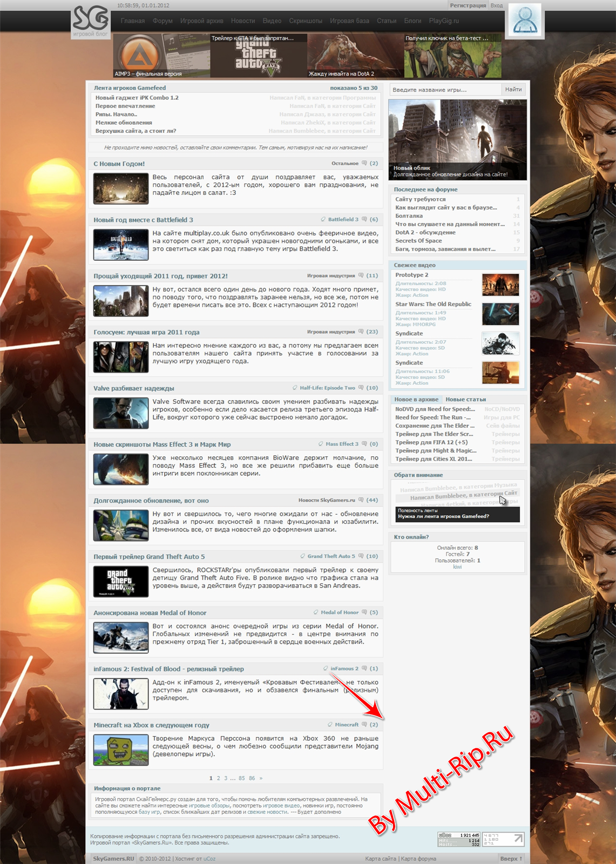616x864 pixels.
Task: Open Карта форума footer link
Action: tap(418, 859)
